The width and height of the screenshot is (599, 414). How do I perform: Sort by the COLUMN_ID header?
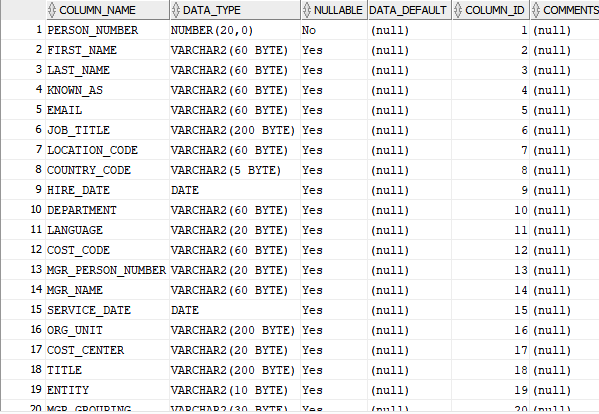[x=491, y=10]
